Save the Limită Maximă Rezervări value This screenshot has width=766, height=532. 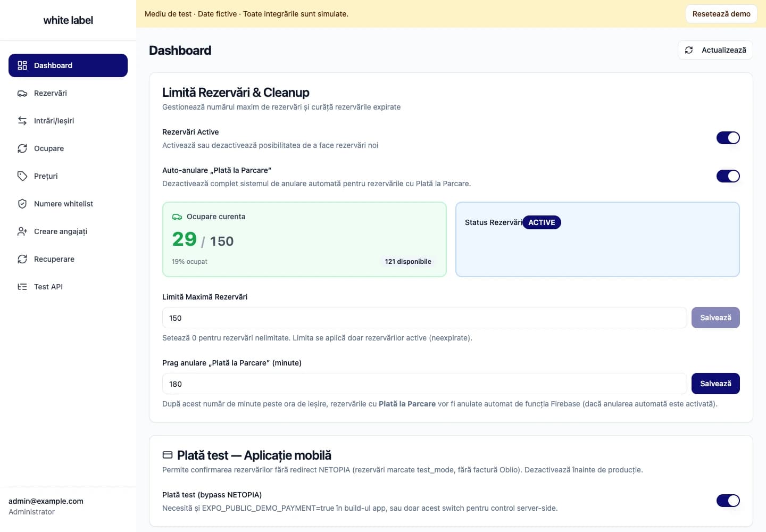tap(715, 318)
